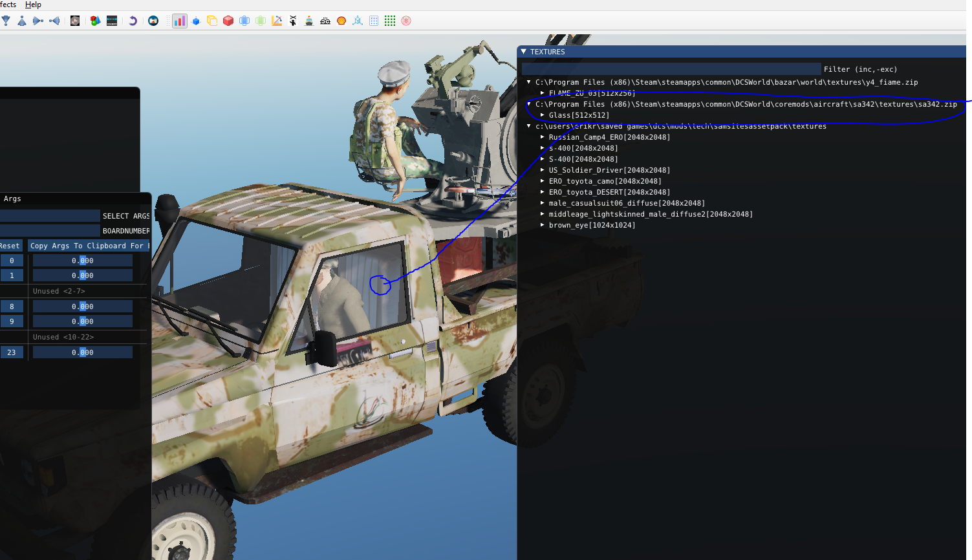Viewport: 972px width, 560px height.
Task: Expand the ERO_toyota_DESERT texture entry
Action: pyautogui.click(x=543, y=192)
